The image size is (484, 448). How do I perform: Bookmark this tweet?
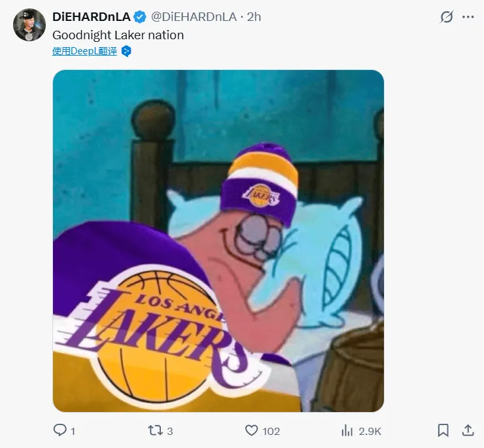point(443,430)
